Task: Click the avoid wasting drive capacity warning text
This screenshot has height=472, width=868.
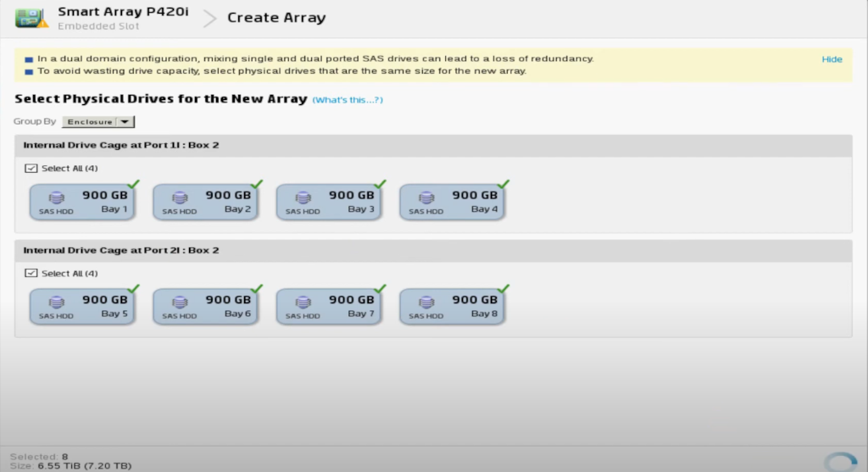Action: tap(281, 71)
